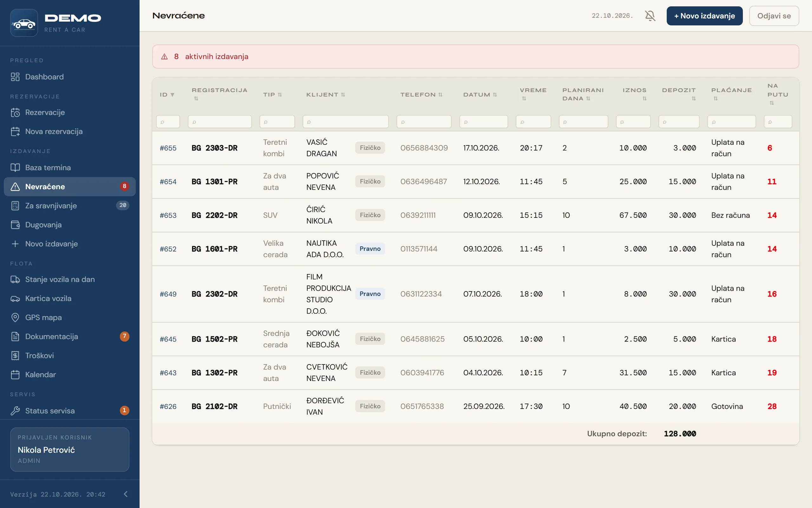Click the Dokumentacija document icon
This screenshot has height=508, width=812.
pos(15,336)
